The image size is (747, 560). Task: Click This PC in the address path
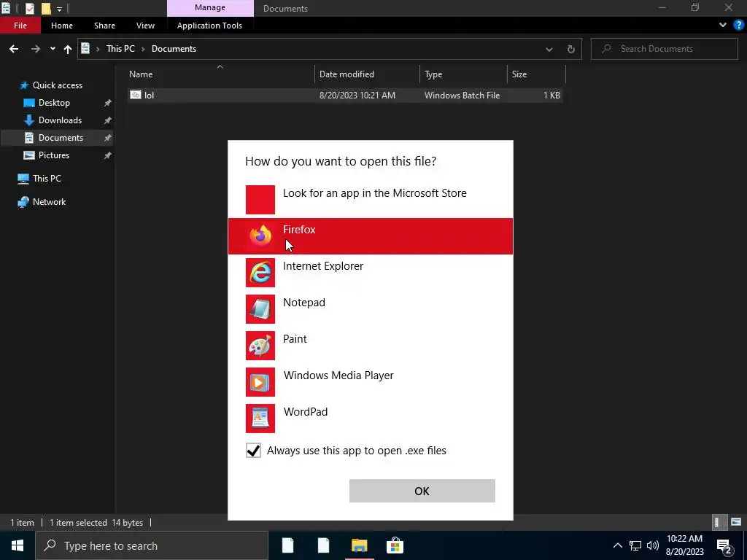point(120,49)
